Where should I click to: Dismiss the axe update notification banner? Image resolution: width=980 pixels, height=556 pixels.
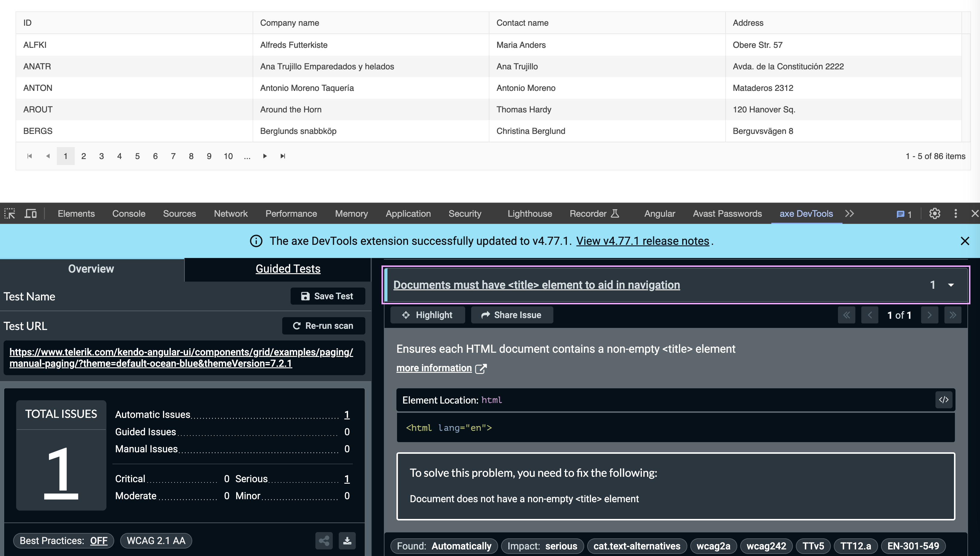tap(965, 241)
